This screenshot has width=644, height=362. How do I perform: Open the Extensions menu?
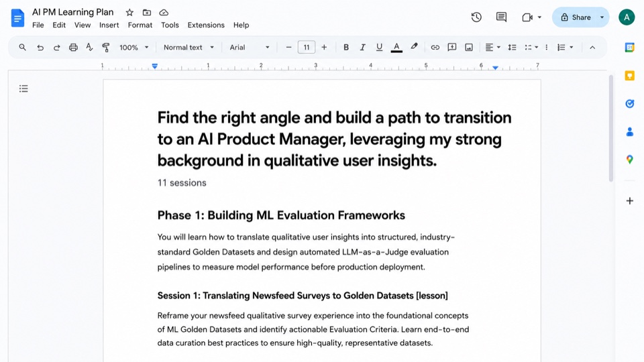coord(206,25)
